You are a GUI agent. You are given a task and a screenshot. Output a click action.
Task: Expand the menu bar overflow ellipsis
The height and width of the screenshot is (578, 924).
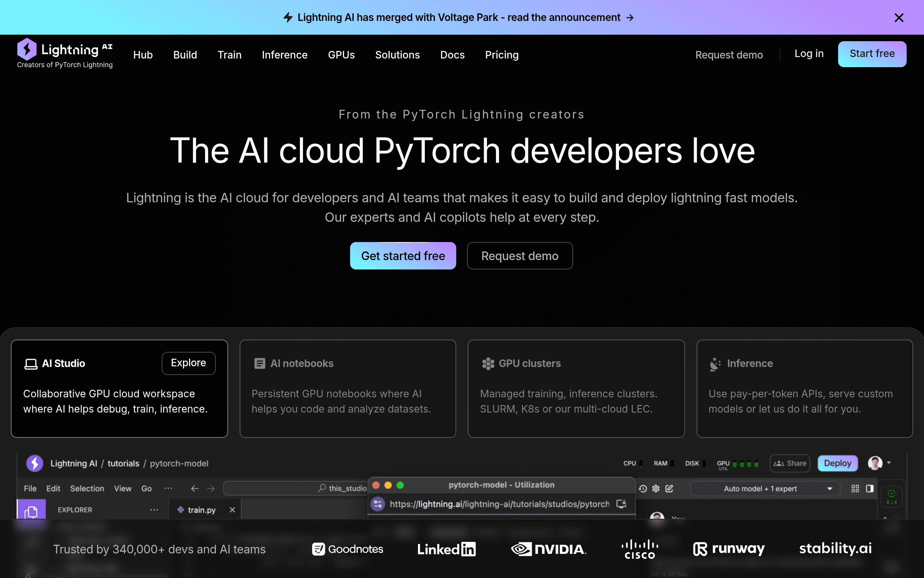(x=168, y=488)
